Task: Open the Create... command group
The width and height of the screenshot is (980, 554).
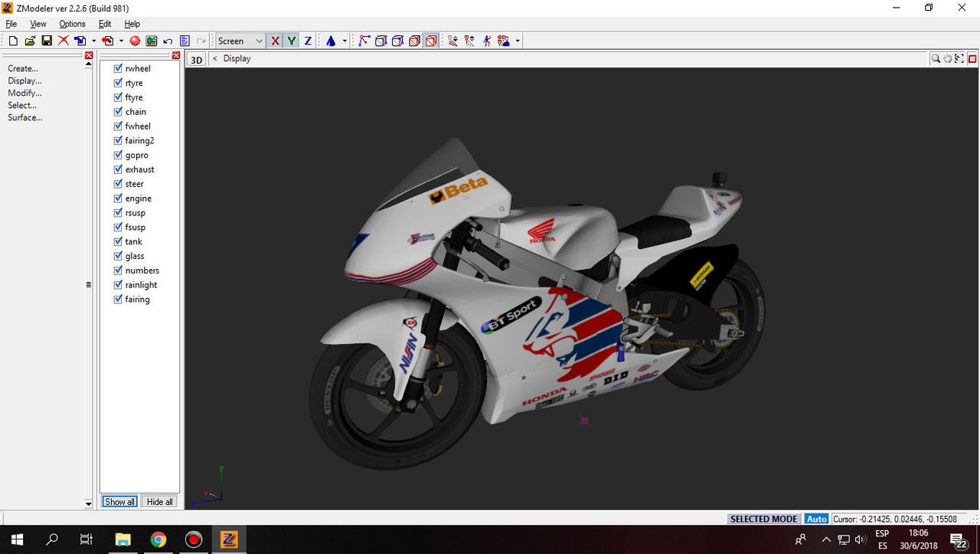Action: (x=23, y=68)
